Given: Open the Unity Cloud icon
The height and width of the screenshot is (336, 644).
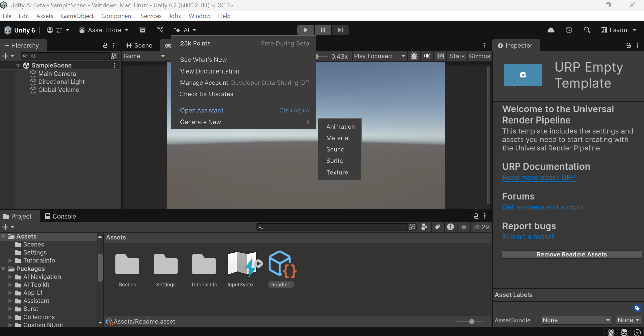Looking at the screenshot, I should click(x=551, y=30).
